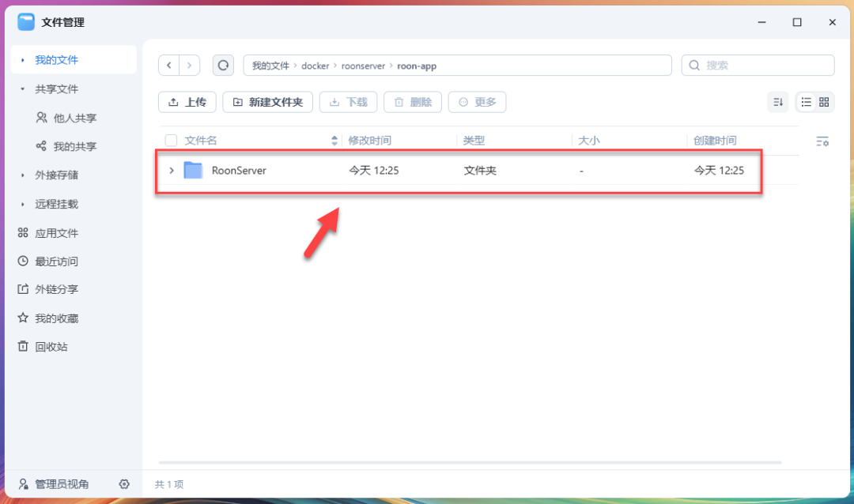Refresh the current folder listing
Image resolution: width=854 pixels, height=504 pixels.
223,66
